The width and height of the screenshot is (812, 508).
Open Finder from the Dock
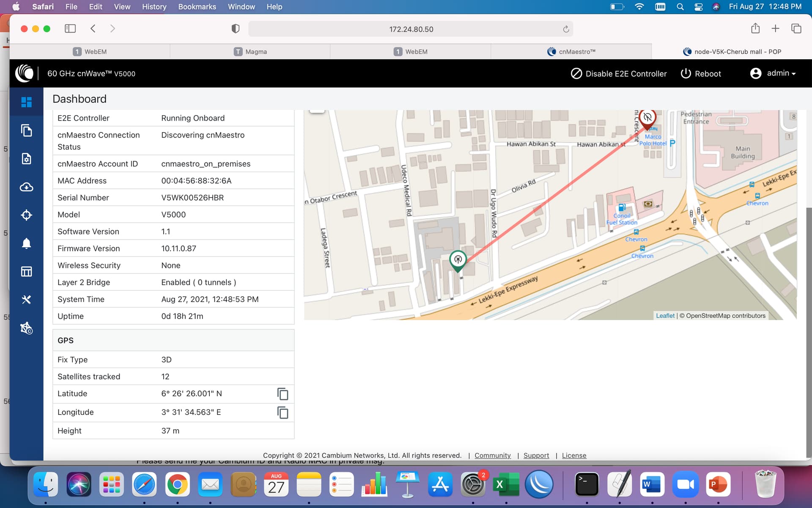coord(45,484)
